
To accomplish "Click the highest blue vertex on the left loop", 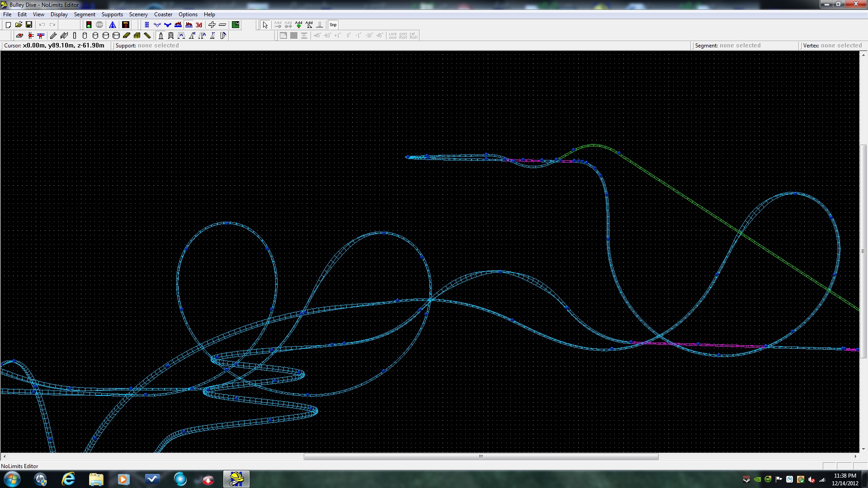I will coord(227,223).
